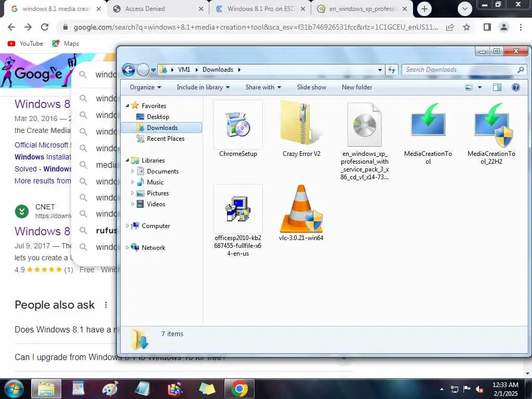Collapse the Libraries tree section
This screenshot has height=399, width=532.
(128, 160)
